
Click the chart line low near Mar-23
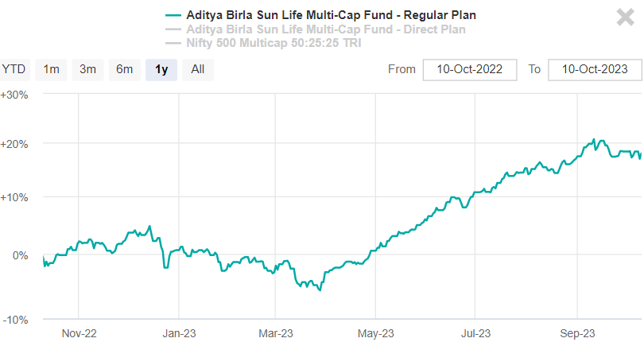320,290
